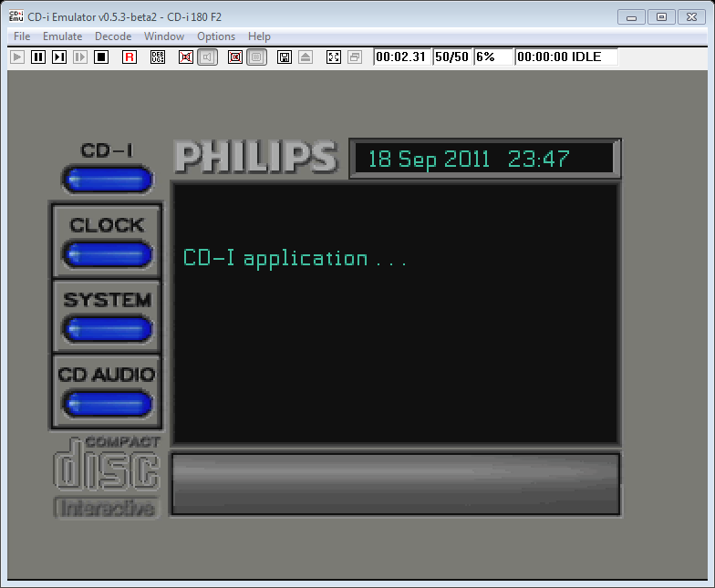This screenshot has width=715, height=588.
Task: Open the Decode menu
Action: pos(113,36)
